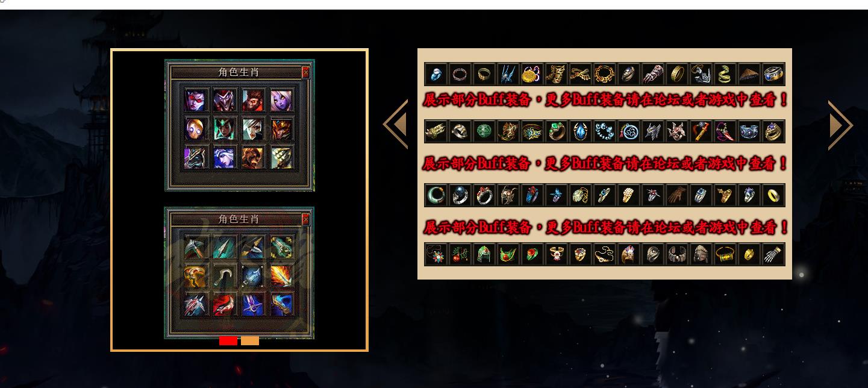This screenshot has height=388, width=868.
Task: Choose the golden-masked round-faced portrait
Action: 195,128
